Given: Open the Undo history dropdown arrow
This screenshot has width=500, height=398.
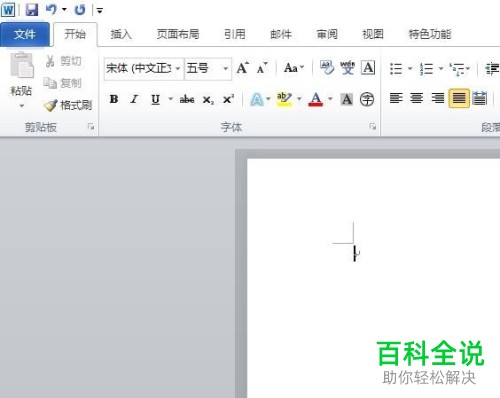Looking at the screenshot, I should (64, 10).
